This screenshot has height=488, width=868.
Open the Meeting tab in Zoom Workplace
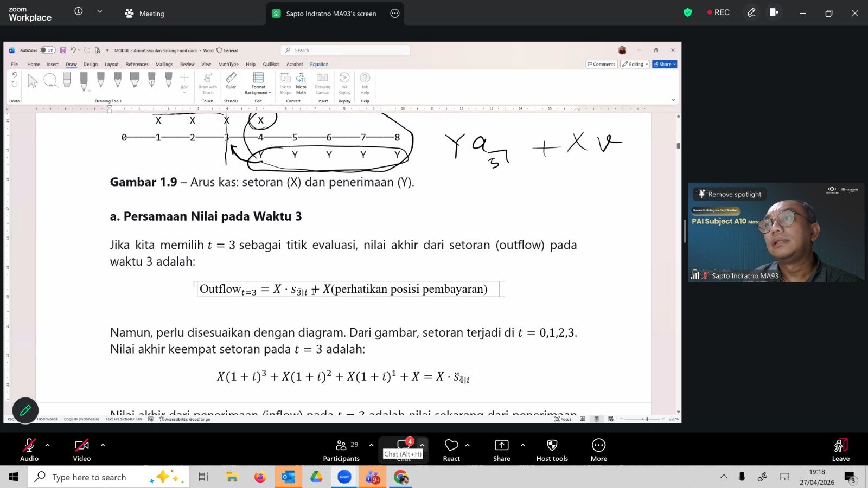point(145,14)
